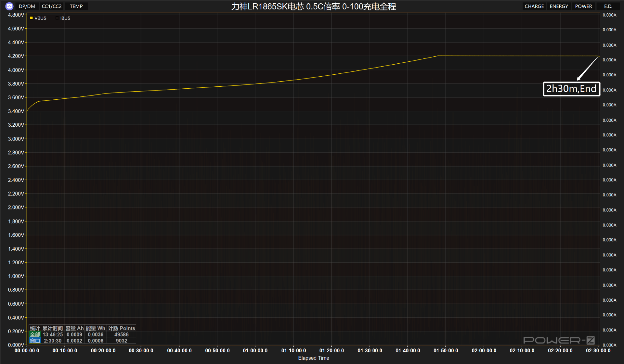The width and height of the screenshot is (624, 364).
Task: Click the 9032 points count cell
Action: pyautogui.click(x=122, y=341)
